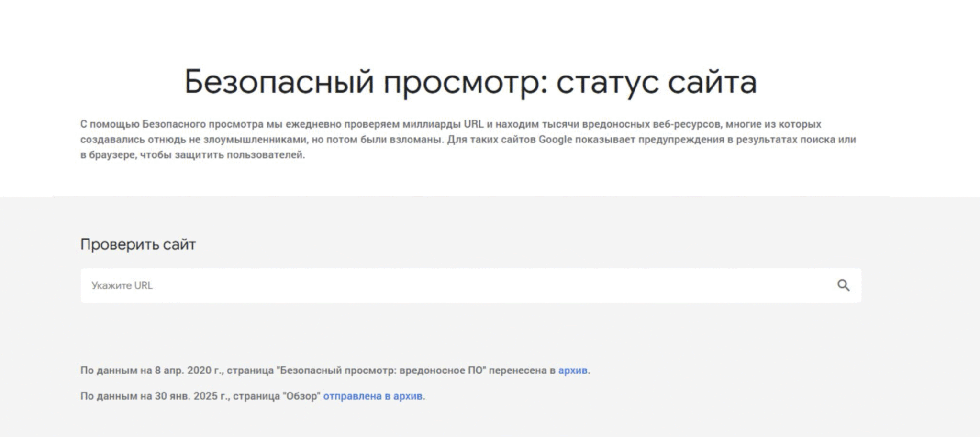The width and height of the screenshot is (980, 437).
Task: Click 'миллиарды URL' in the description paragraph
Action: (443, 124)
